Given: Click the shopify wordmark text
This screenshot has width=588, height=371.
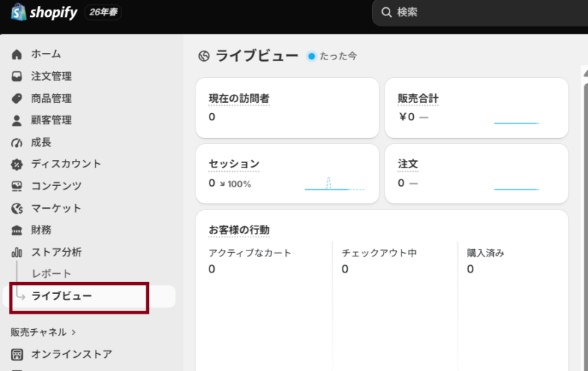Looking at the screenshot, I should [54, 12].
